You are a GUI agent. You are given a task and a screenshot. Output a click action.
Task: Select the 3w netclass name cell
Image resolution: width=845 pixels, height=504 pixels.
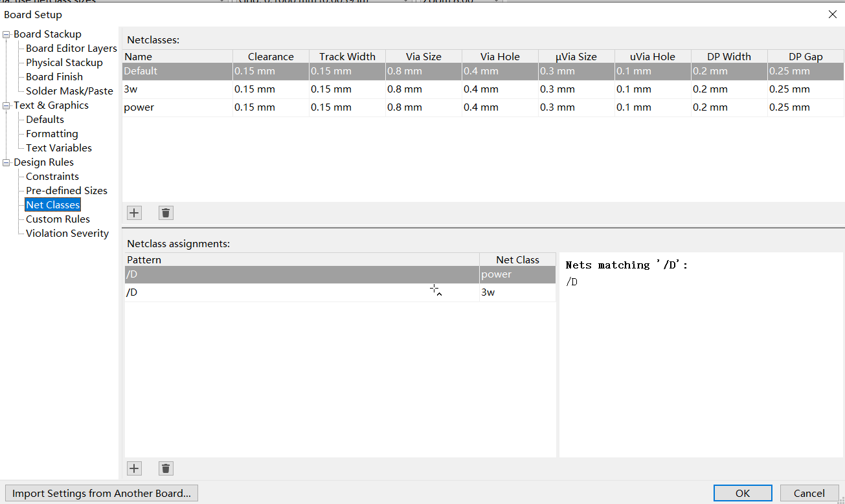177,89
